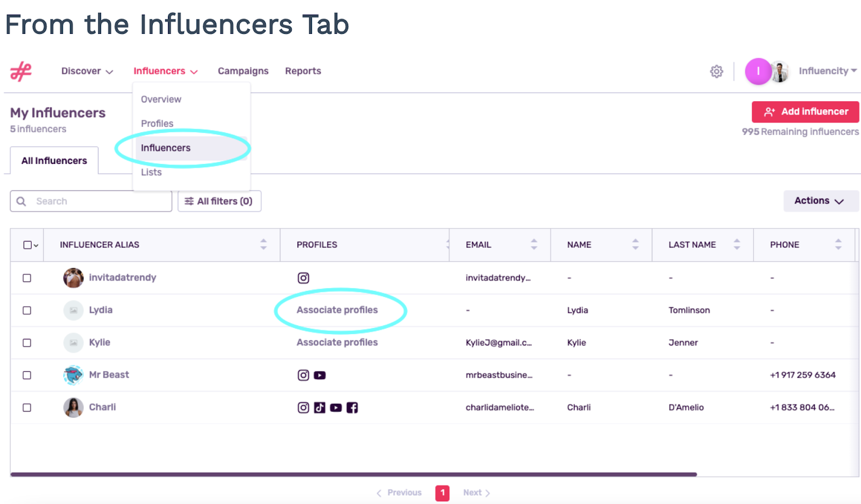Click the horizontal table scrollbar
This screenshot has width=861, height=504.
pyautogui.click(x=354, y=474)
